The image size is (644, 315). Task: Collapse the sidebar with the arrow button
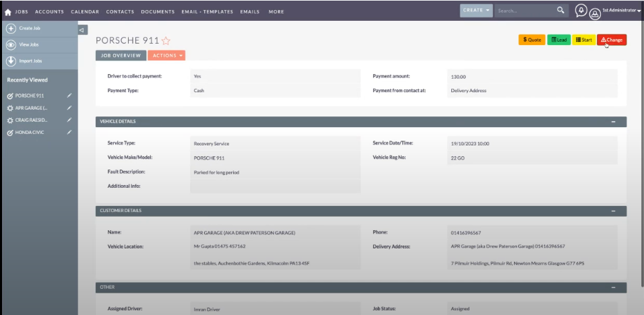click(x=82, y=30)
